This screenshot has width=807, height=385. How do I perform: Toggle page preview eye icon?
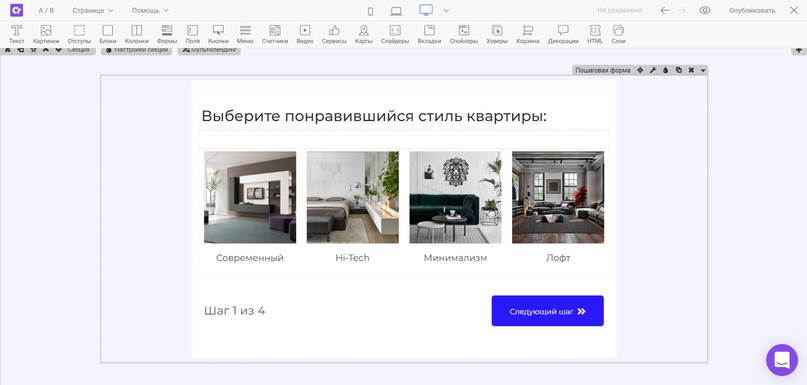pyautogui.click(x=705, y=10)
